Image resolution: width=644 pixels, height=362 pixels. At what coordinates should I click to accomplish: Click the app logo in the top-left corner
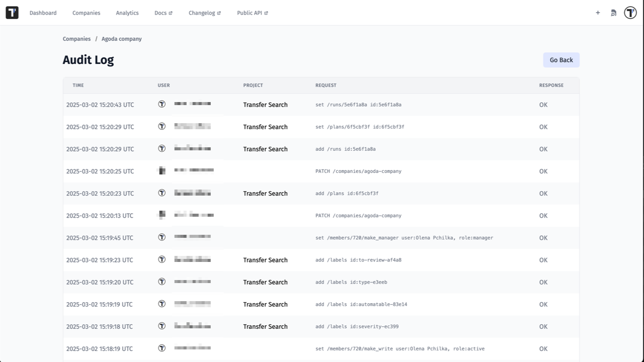[12, 12]
